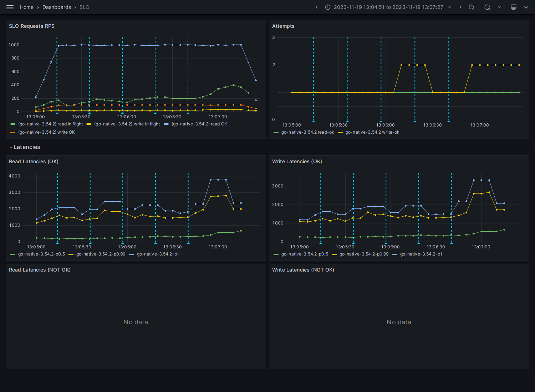The image size is (535, 392).
Task: Toggle p0.99 series in Read Latencies legend
Action: tap(101, 254)
